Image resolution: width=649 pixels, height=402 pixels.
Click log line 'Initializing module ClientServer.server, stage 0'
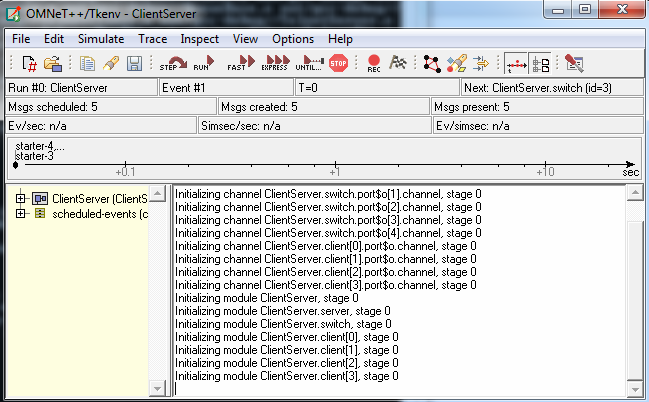(x=283, y=311)
